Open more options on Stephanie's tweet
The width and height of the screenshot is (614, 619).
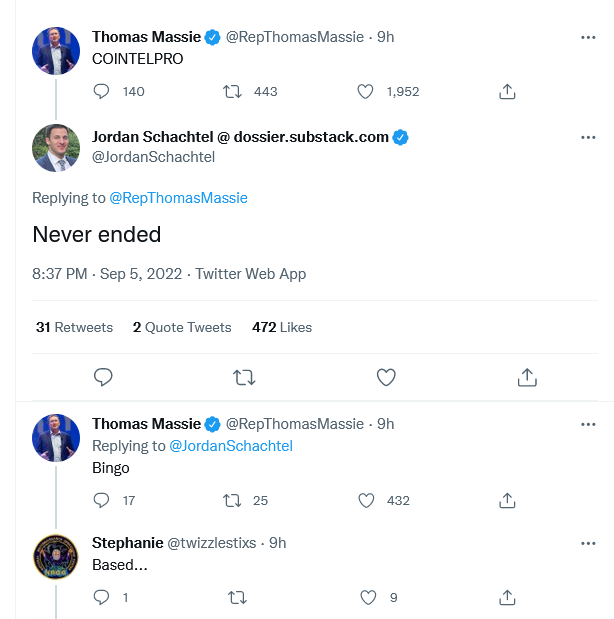click(x=589, y=543)
